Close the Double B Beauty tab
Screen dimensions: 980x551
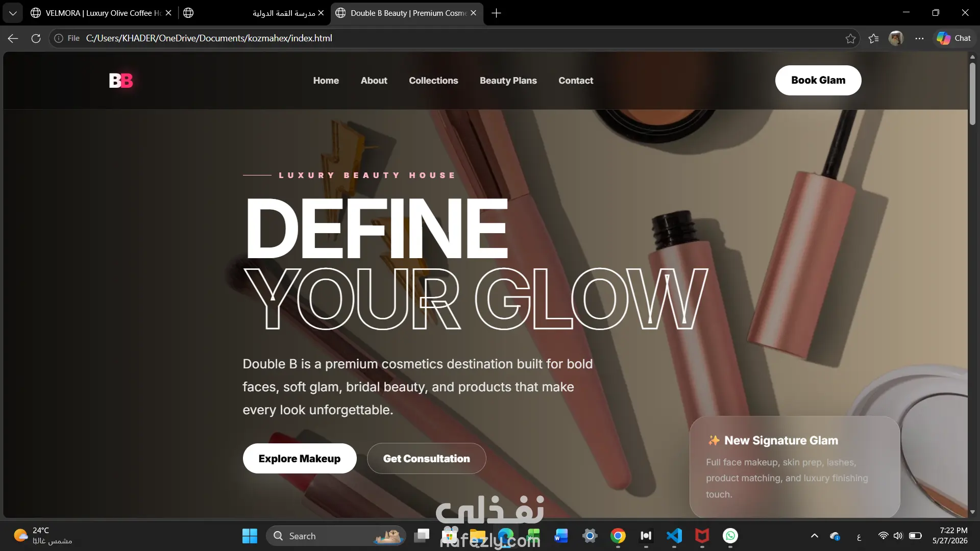click(x=473, y=13)
